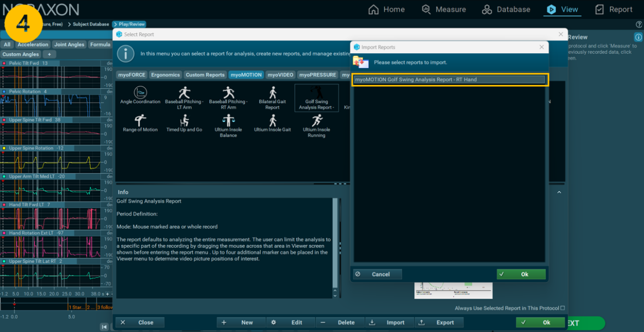The height and width of the screenshot is (332, 644).
Task: Open the Custom Reports tab
Action: [x=205, y=75]
